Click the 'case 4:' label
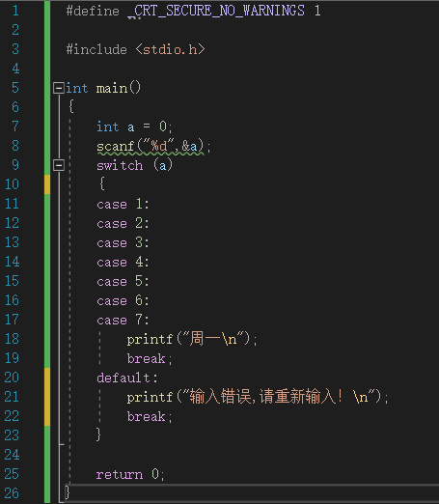Viewport: 439px width, 504px height. click(x=123, y=262)
